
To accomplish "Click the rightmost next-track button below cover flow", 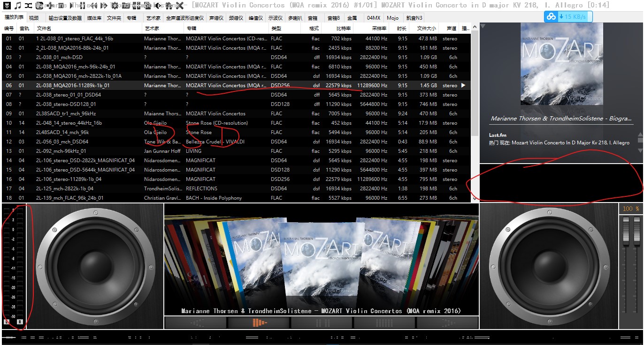I will (x=447, y=322).
